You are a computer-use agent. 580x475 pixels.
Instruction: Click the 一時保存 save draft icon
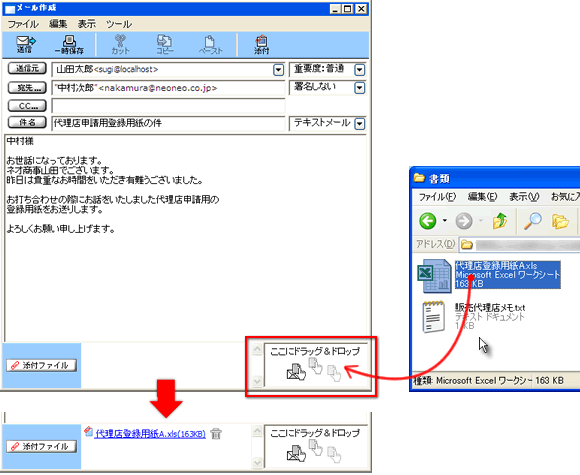click(x=69, y=44)
